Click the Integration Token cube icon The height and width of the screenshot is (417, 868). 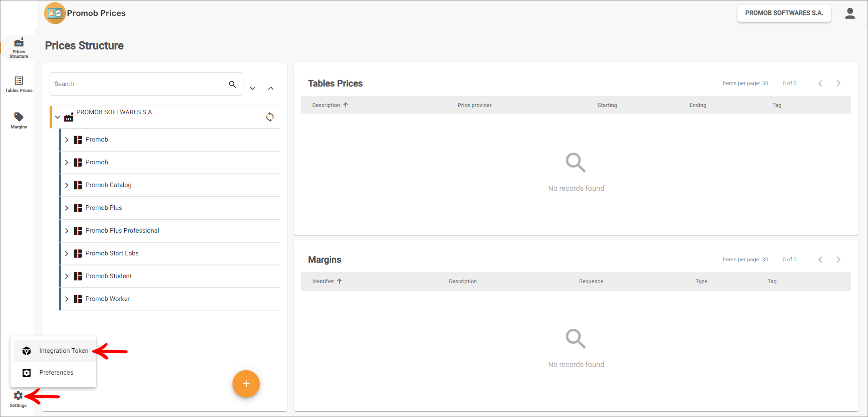[27, 351]
